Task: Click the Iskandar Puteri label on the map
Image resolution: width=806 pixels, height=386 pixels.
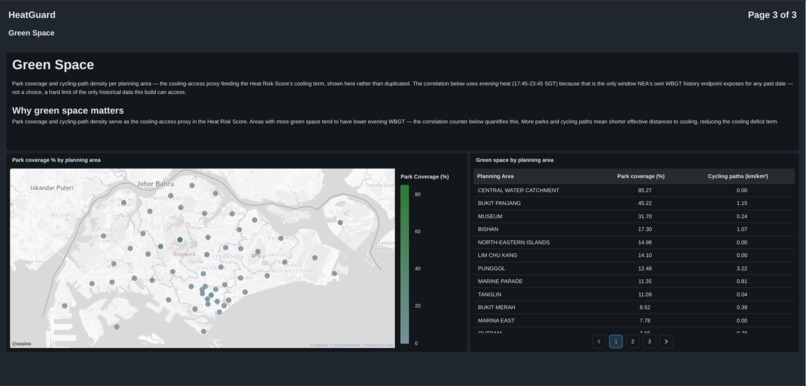Action: pos(51,188)
